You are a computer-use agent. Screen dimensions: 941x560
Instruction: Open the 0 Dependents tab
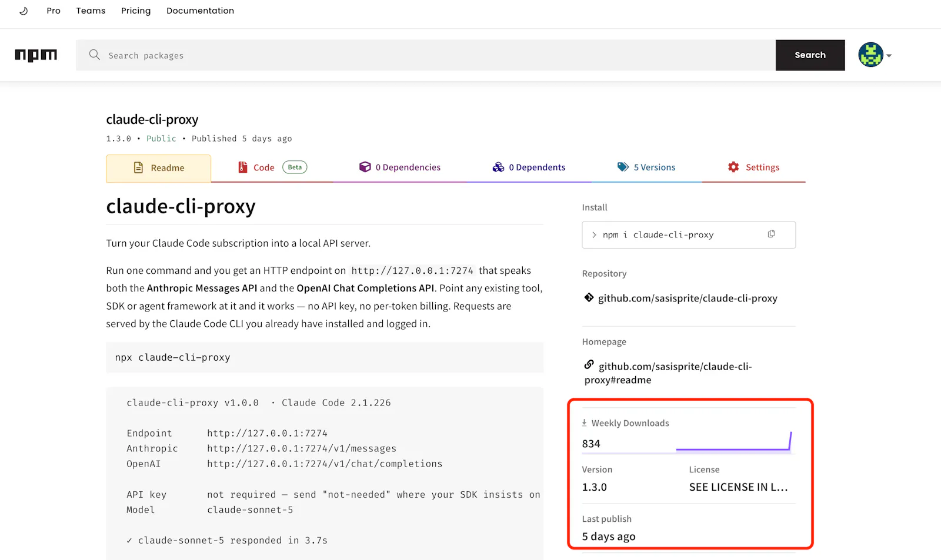tap(529, 167)
